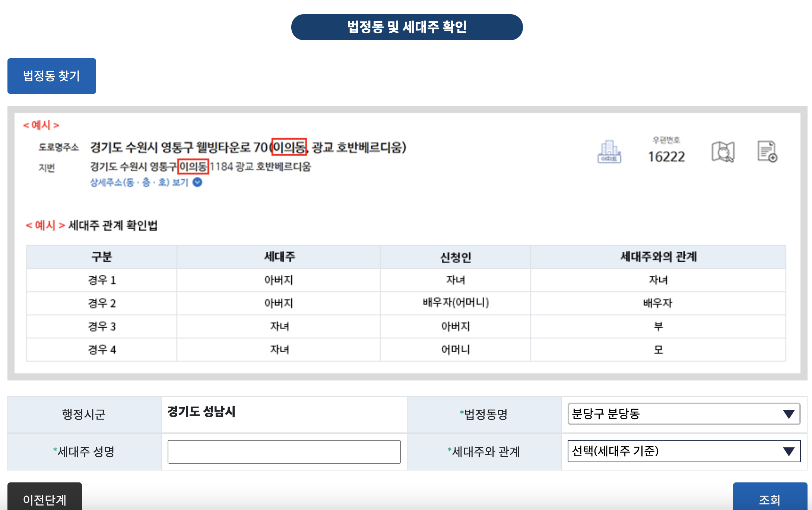Click the 배우자(어머니) cell in 경우 2

point(455,303)
